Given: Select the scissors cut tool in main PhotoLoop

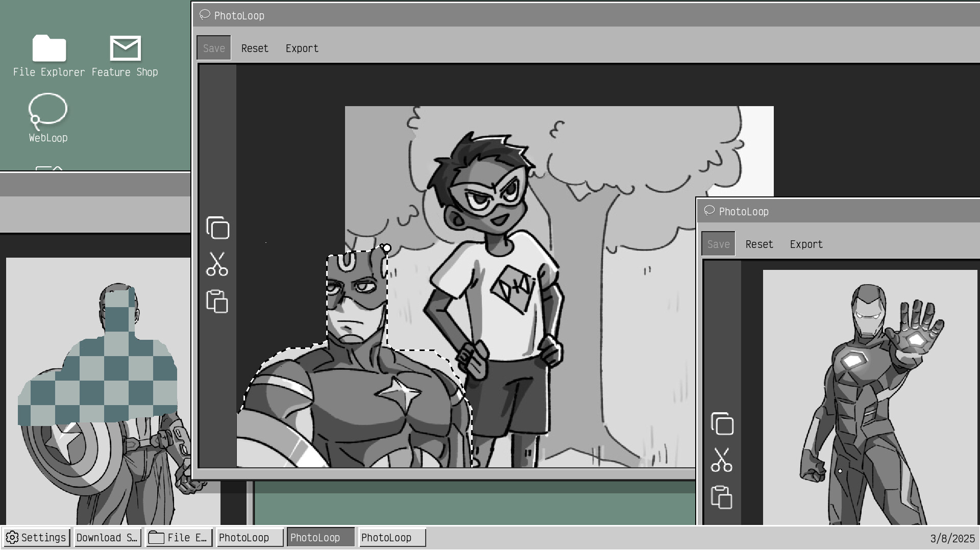Looking at the screenshot, I should point(217,265).
